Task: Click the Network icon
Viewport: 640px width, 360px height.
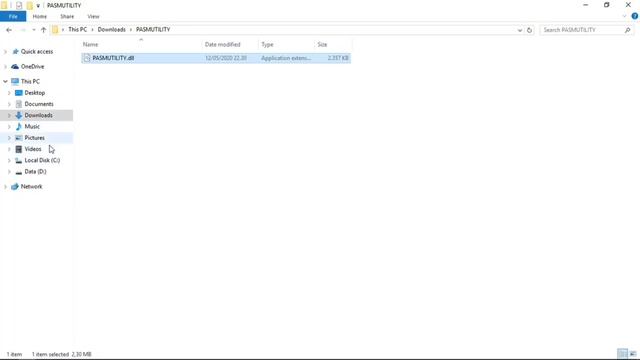Action: [x=15, y=187]
